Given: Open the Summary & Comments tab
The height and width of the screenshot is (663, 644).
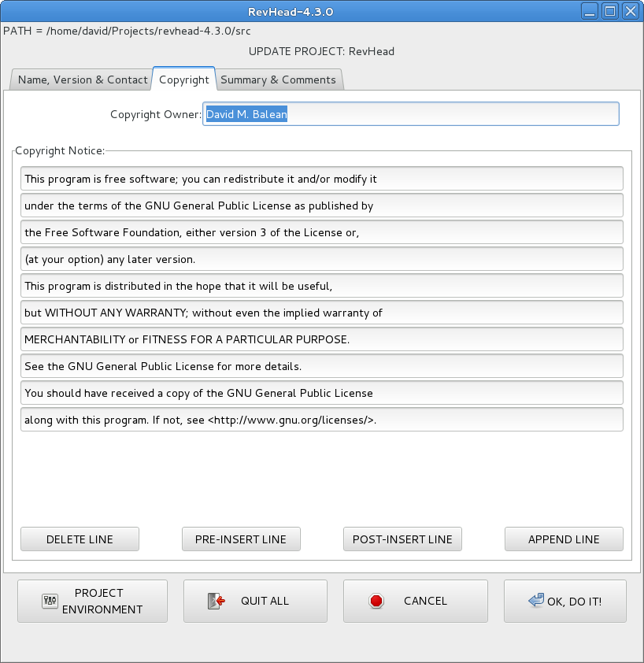Looking at the screenshot, I should [279, 80].
